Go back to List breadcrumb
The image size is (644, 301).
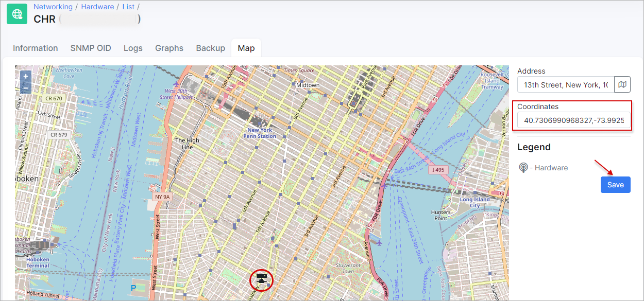(128, 7)
